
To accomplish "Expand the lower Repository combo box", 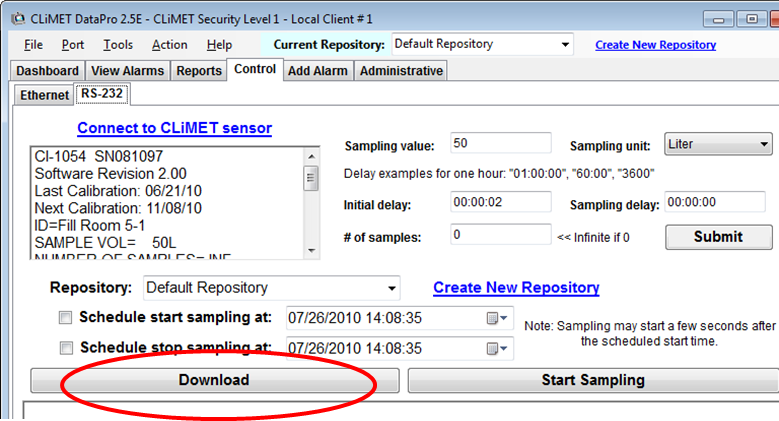I will pos(391,288).
